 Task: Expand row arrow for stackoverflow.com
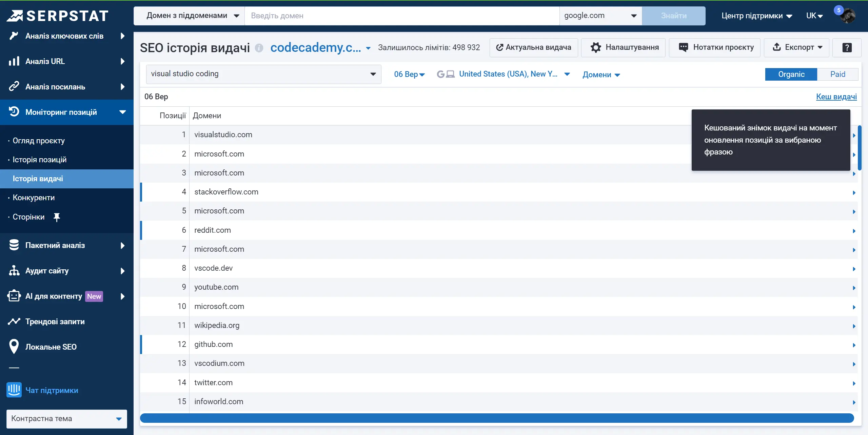pos(854,193)
